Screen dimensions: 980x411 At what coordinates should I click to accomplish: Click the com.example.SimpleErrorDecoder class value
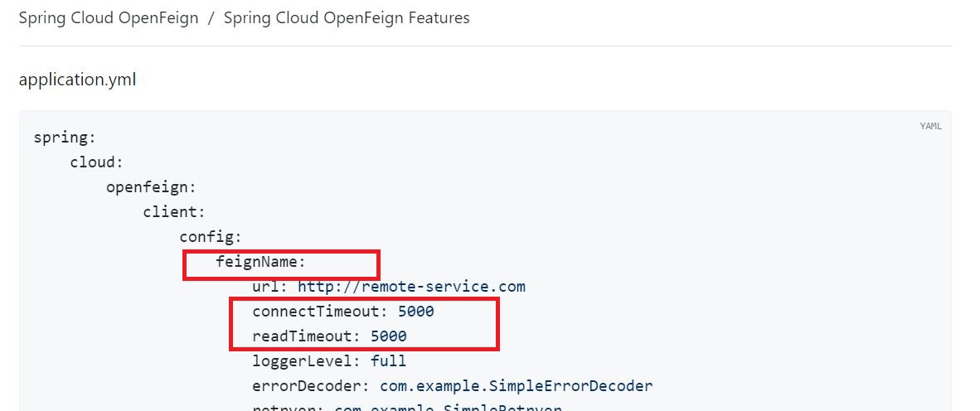(516, 385)
